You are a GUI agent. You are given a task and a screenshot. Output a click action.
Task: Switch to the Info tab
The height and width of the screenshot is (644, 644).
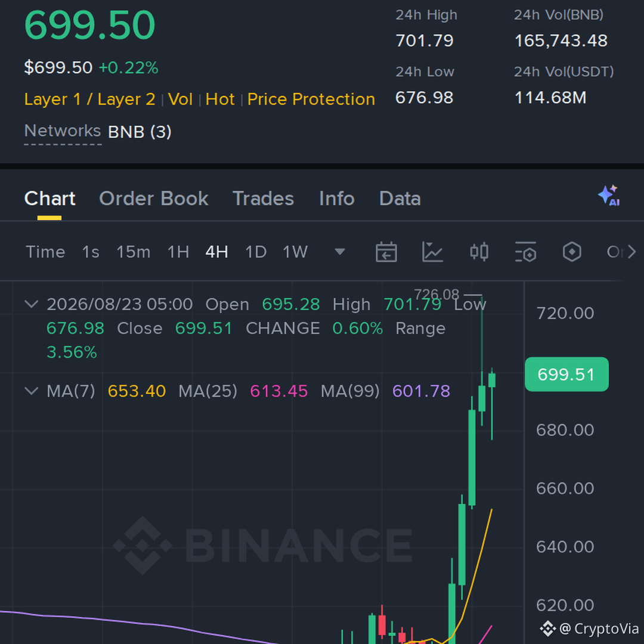click(x=337, y=199)
